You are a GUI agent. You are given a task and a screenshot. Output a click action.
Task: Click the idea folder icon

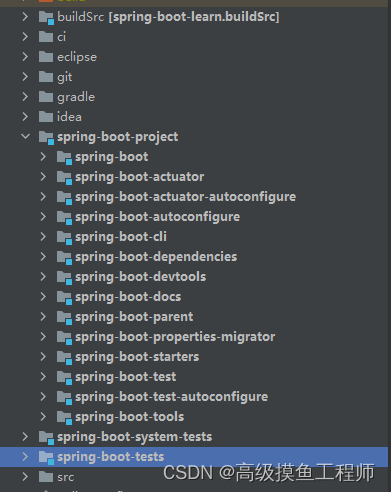[x=46, y=117]
